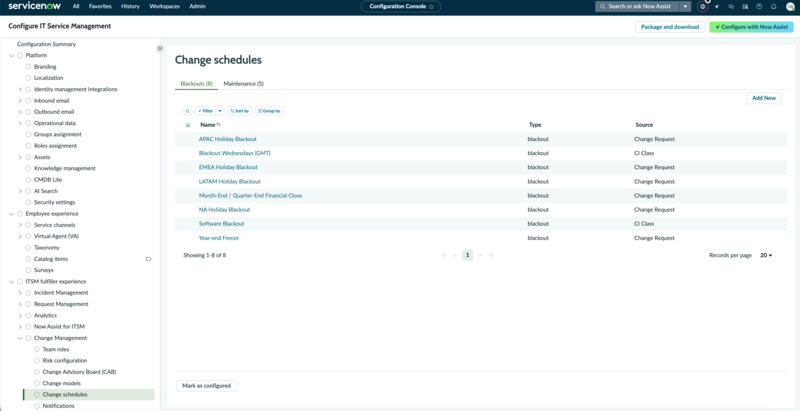
Task: Select the Groups assignment status circle
Action: point(29,135)
